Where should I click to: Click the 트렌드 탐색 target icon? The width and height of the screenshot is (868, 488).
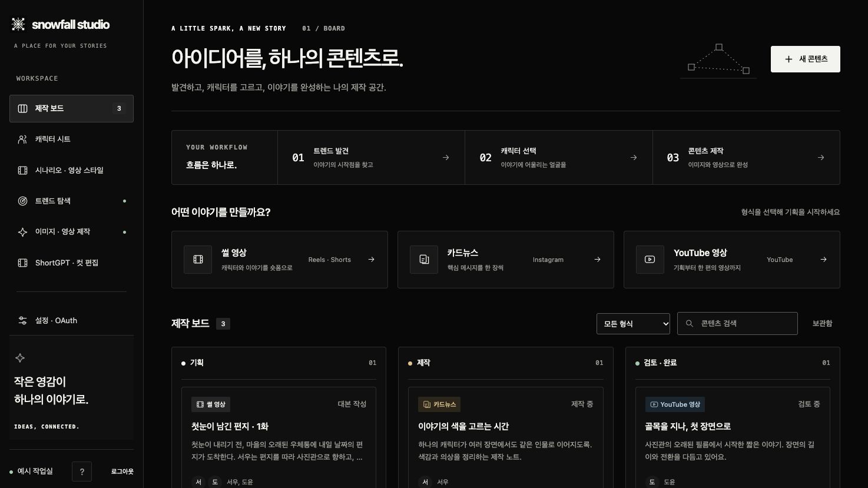click(x=23, y=201)
